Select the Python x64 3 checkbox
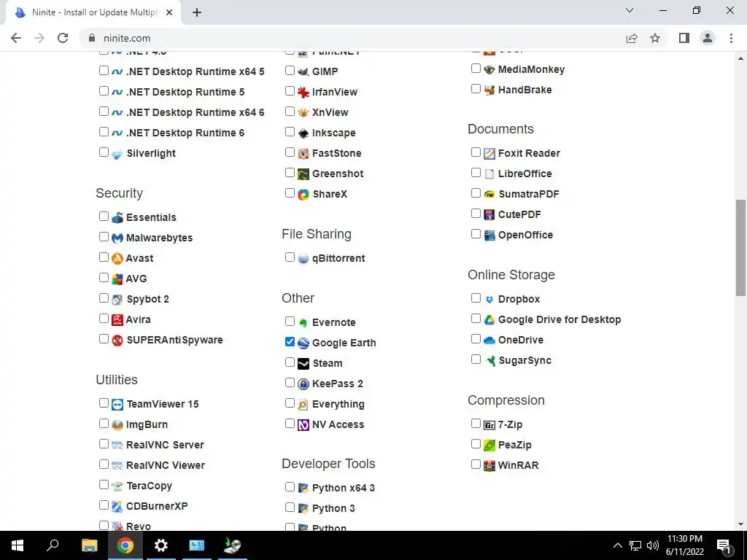 [290, 486]
